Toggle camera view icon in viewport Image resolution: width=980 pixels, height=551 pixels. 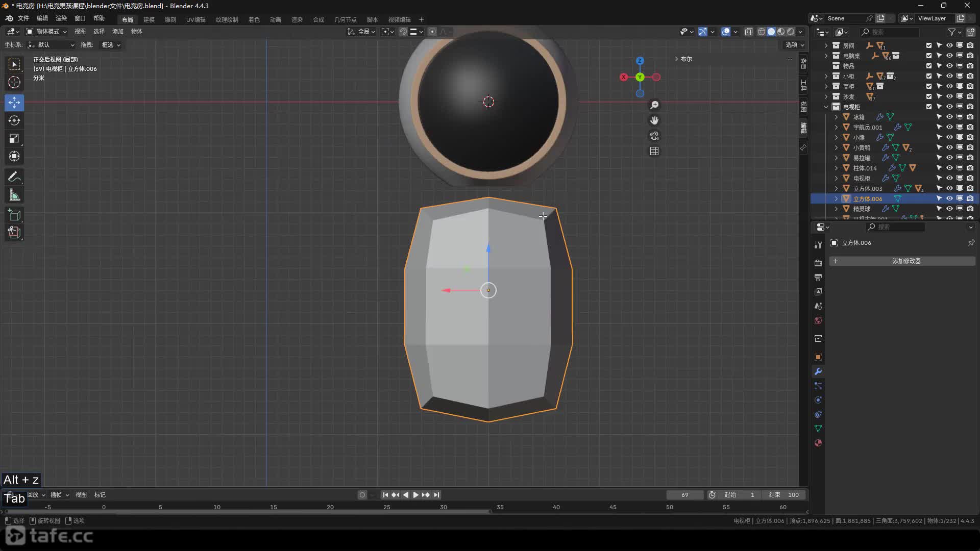[654, 136]
